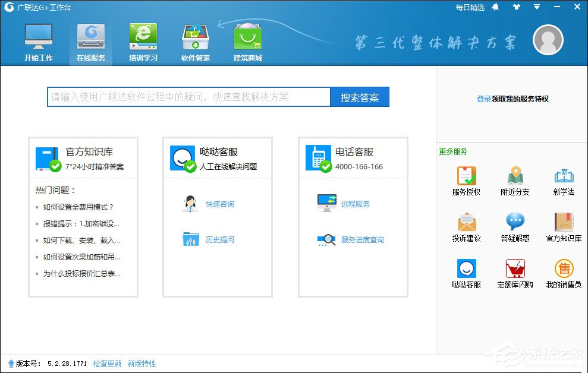Open the 建筑商城 tab

(x=248, y=42)
